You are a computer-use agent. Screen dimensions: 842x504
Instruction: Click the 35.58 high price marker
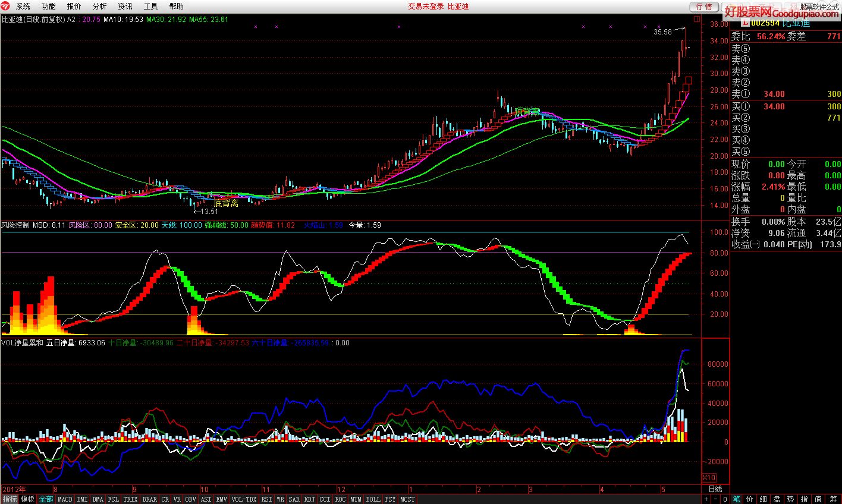(662, 32)
